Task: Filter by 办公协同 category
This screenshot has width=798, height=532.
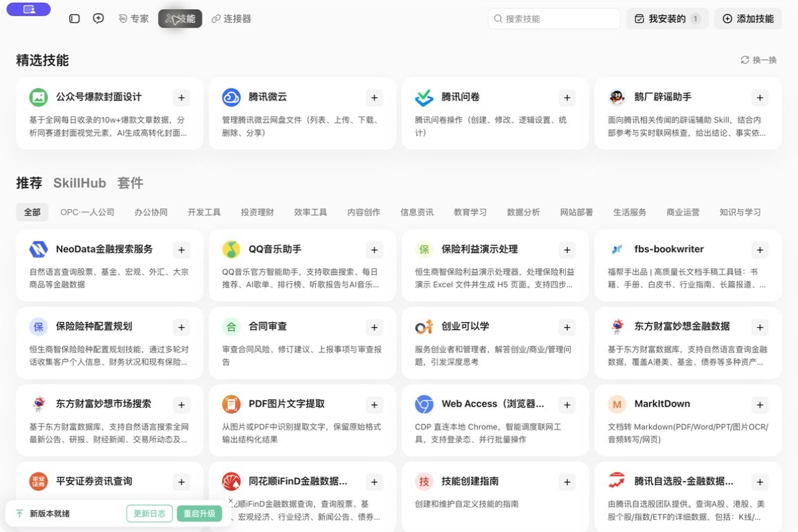Action: [150, 212]
